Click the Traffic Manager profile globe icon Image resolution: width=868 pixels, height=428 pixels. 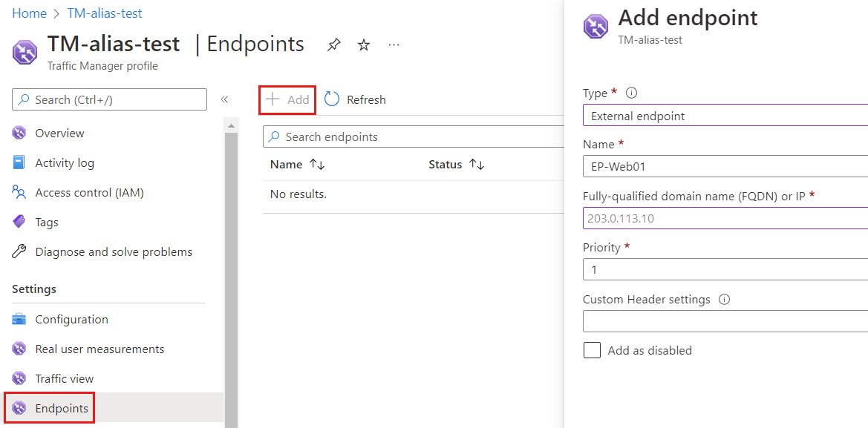(25, 53)
